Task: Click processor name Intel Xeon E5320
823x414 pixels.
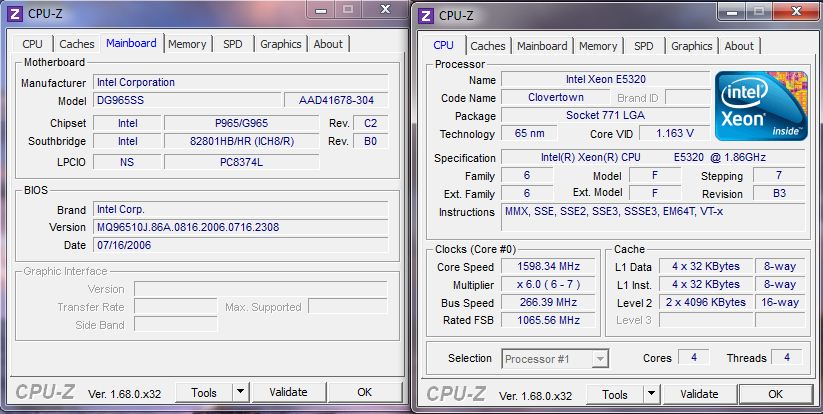Action: [605, 79]
